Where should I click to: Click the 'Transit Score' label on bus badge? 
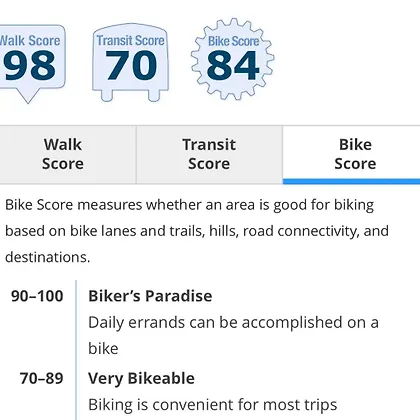(x=131, y=41)
